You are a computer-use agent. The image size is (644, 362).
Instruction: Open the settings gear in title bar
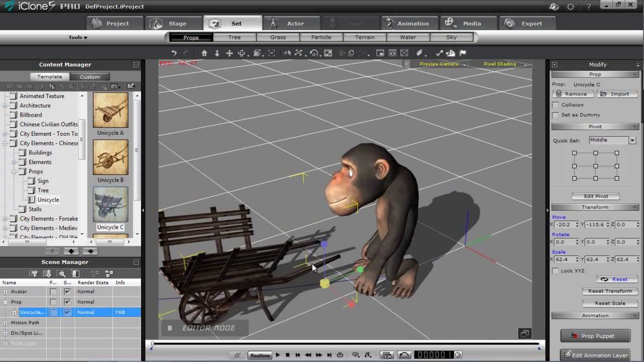coord(571,7)
